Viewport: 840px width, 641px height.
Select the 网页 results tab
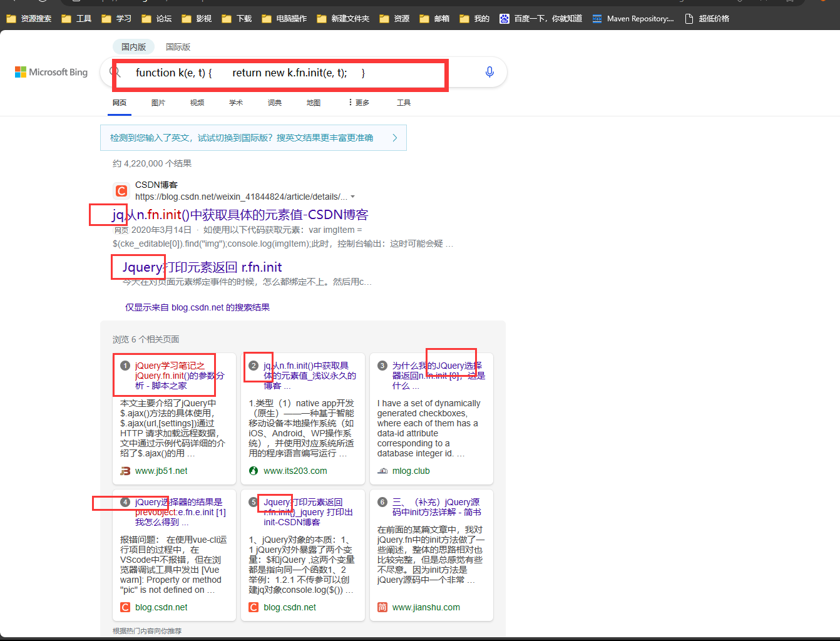tap(120, 103)
